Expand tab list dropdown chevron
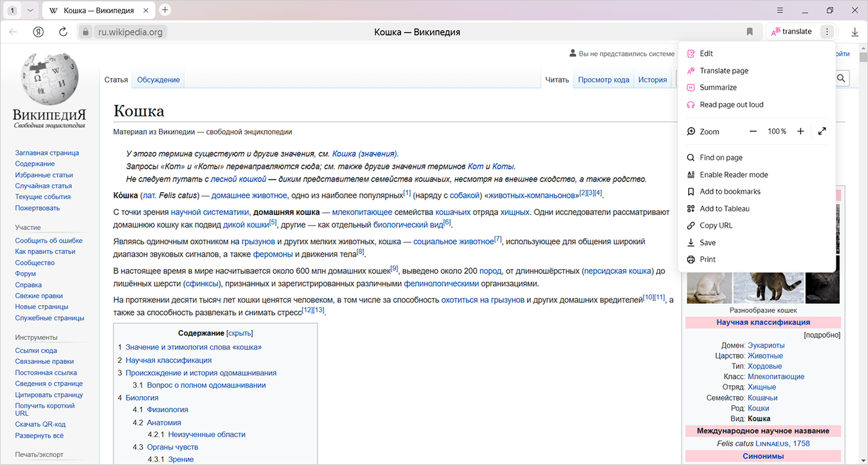 pos(30,10)
